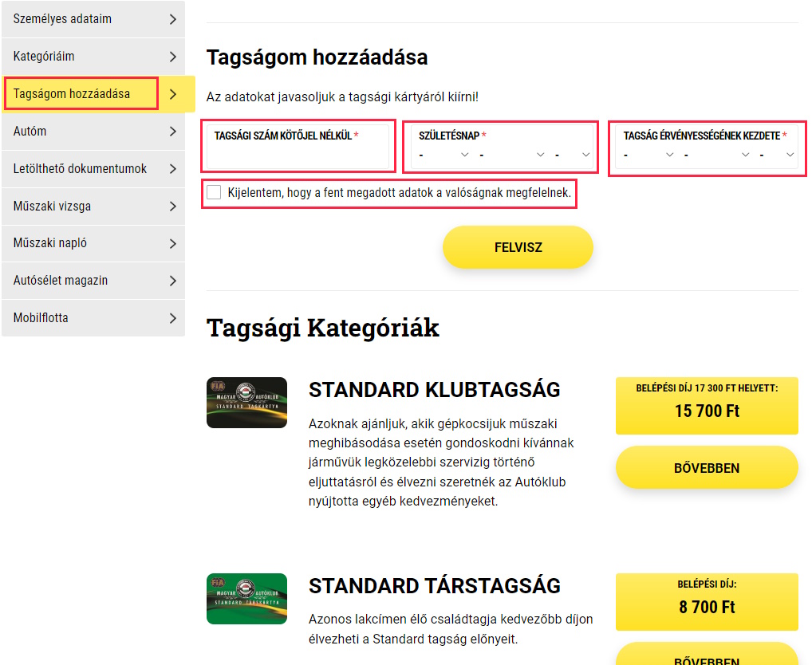Image resolution: width=812 pixels, height=665 pixels.
Task: Click the Tagsági Kategóriák heading
Action: tap(322, 328)
